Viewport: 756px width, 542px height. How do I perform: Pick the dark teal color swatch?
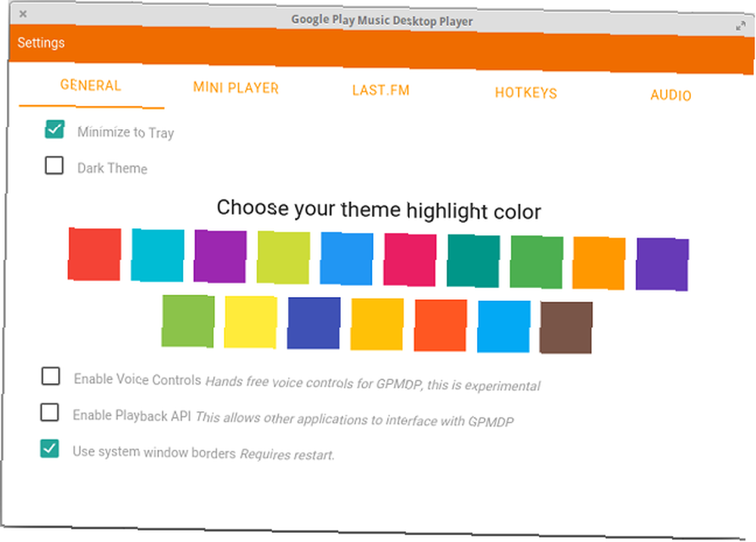473,261
